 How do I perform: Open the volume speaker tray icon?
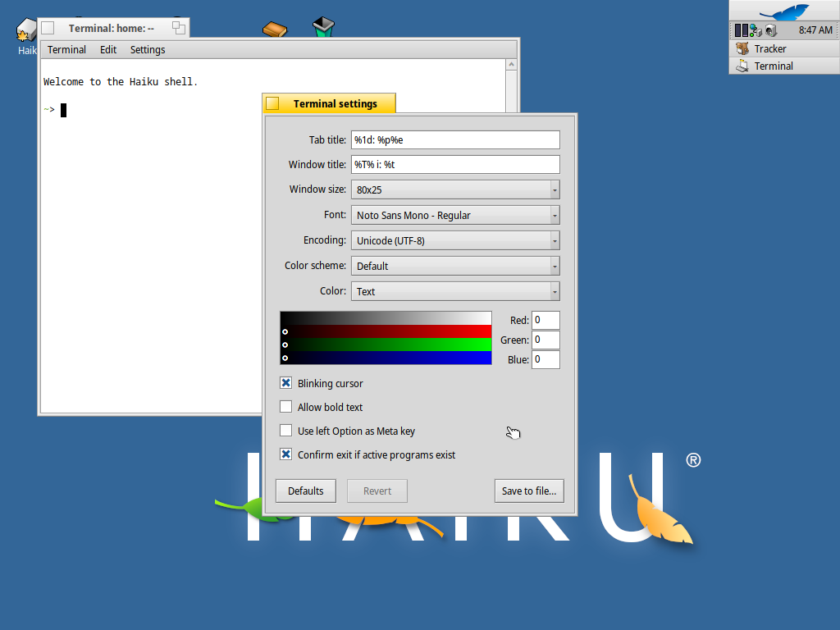point(771,30)
